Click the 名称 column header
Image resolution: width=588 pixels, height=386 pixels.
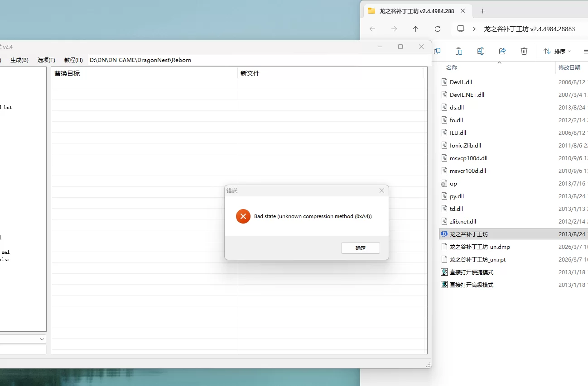coord(452,67)
